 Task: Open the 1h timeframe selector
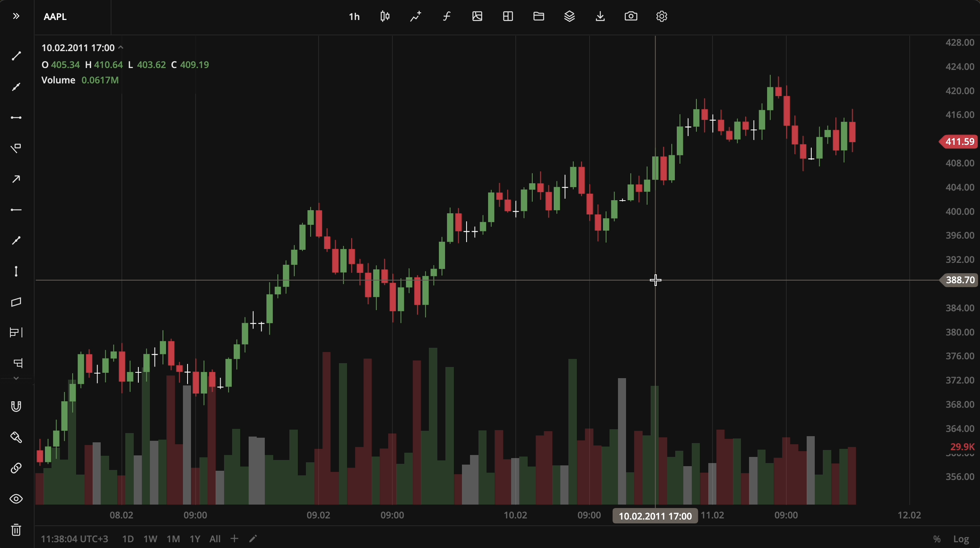point(354,17)
